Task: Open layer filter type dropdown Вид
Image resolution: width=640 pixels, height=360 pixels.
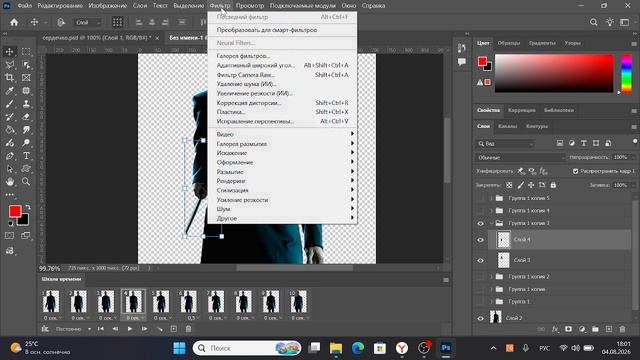Action: [x=505, y=144]
